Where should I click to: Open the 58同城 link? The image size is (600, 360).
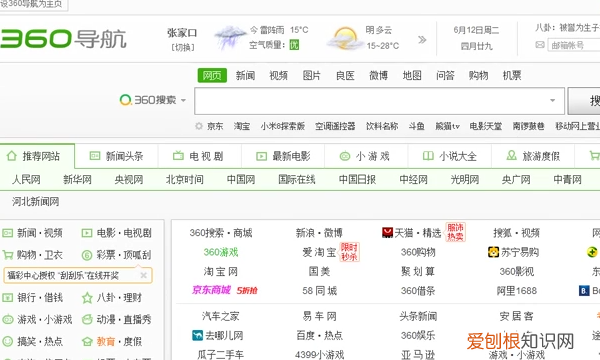tap(320, 291)
